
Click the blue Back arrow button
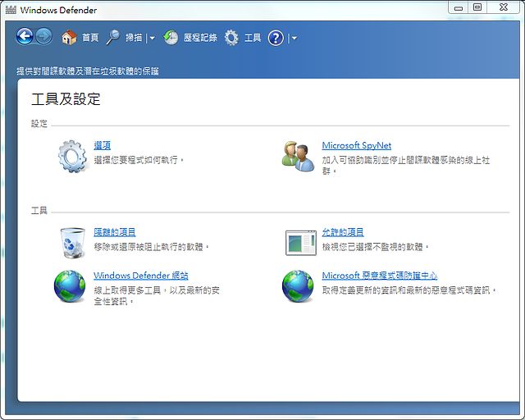click(25, 36)
